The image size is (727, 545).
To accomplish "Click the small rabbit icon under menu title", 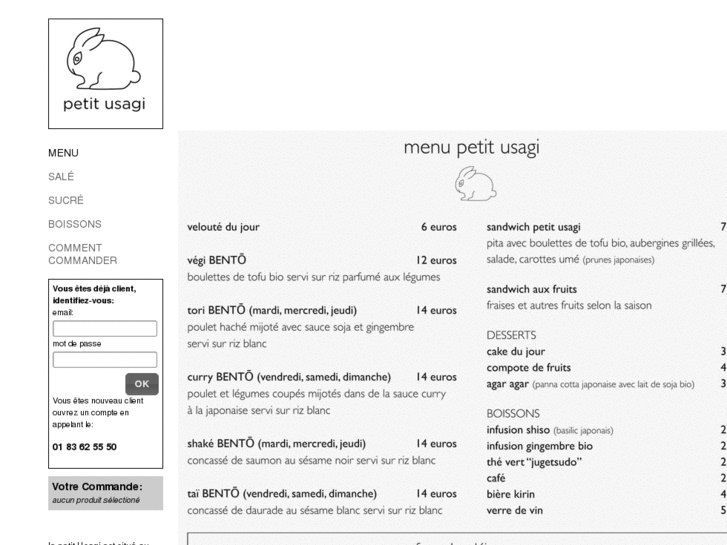I will point(475,184).
